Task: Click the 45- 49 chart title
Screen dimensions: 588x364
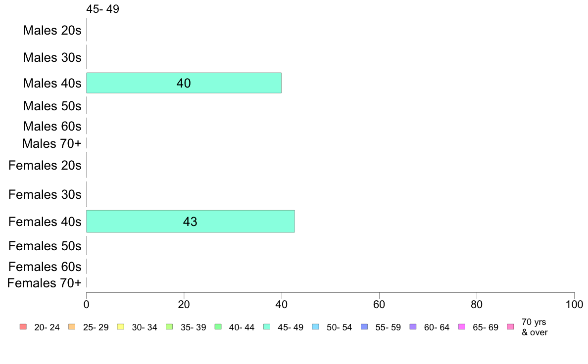Action: [103, 8]
